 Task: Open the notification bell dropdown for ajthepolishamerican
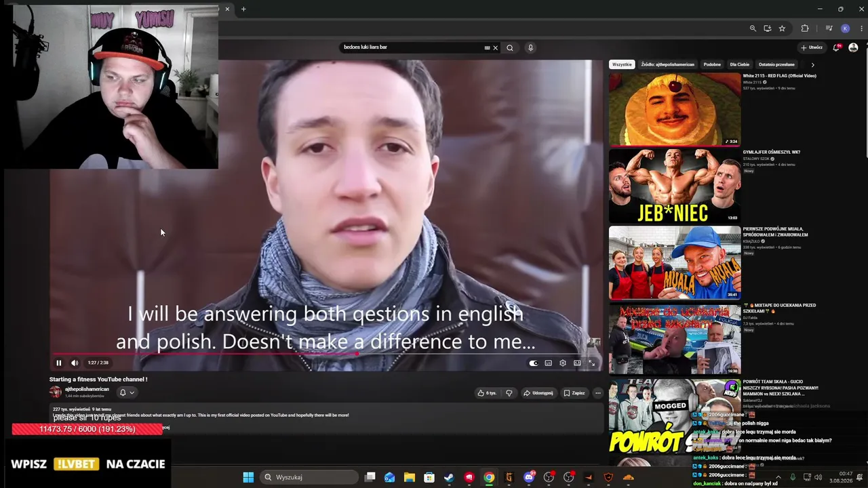(126, 392)
